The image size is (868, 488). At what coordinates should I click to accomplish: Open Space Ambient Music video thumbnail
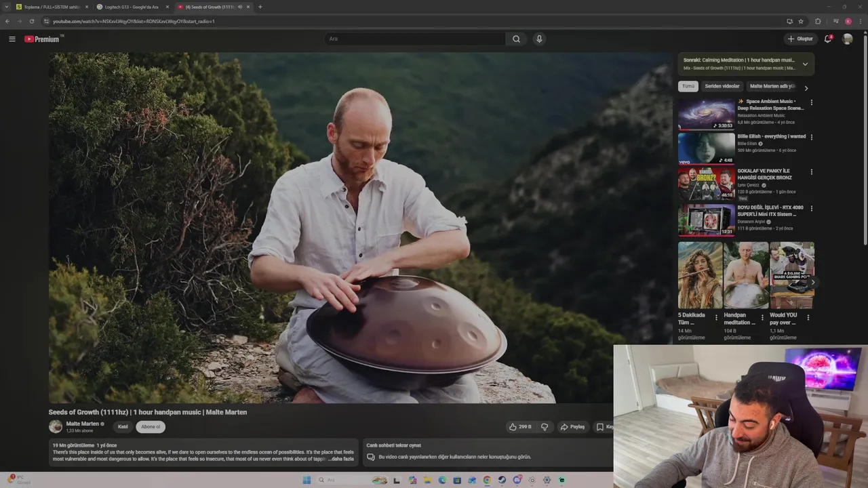(707, 114)
